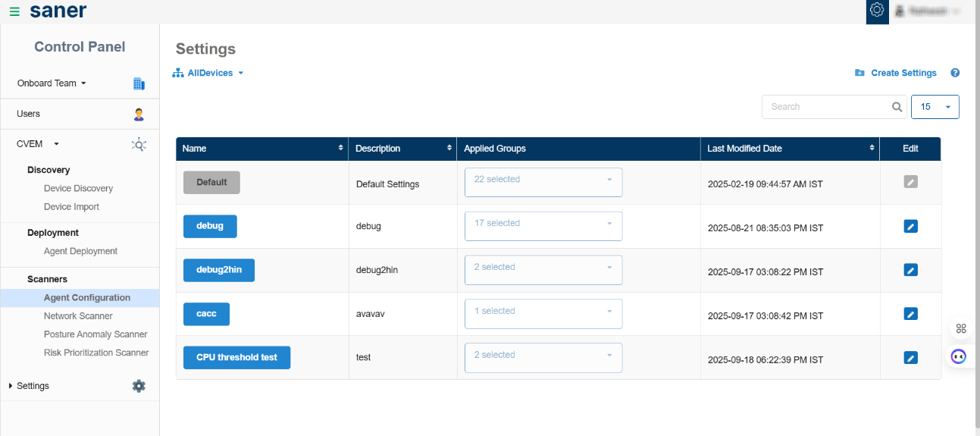
Task: Edit the debug settings pencil icon
Action: click(910, 226)
